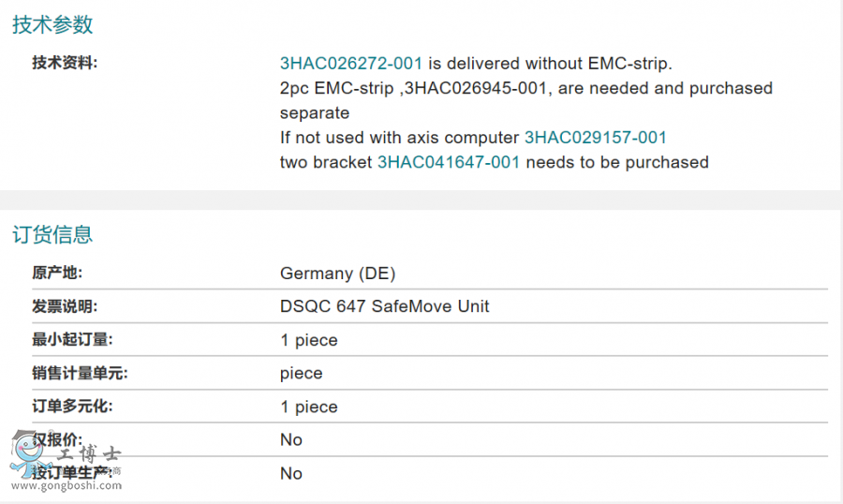Click the 订单多元化 row label
This screenshot has height=504, width=843.
click(72, 407)
